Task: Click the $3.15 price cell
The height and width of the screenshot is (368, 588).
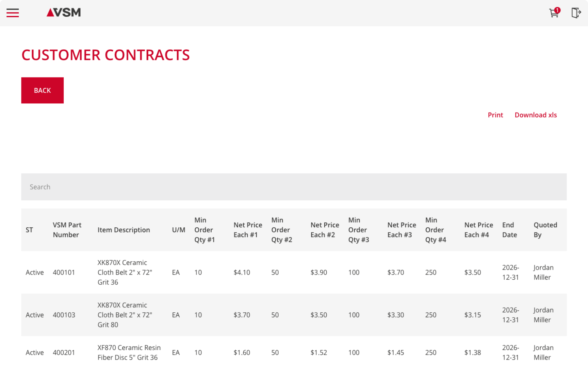Action: tap(473, 315)
